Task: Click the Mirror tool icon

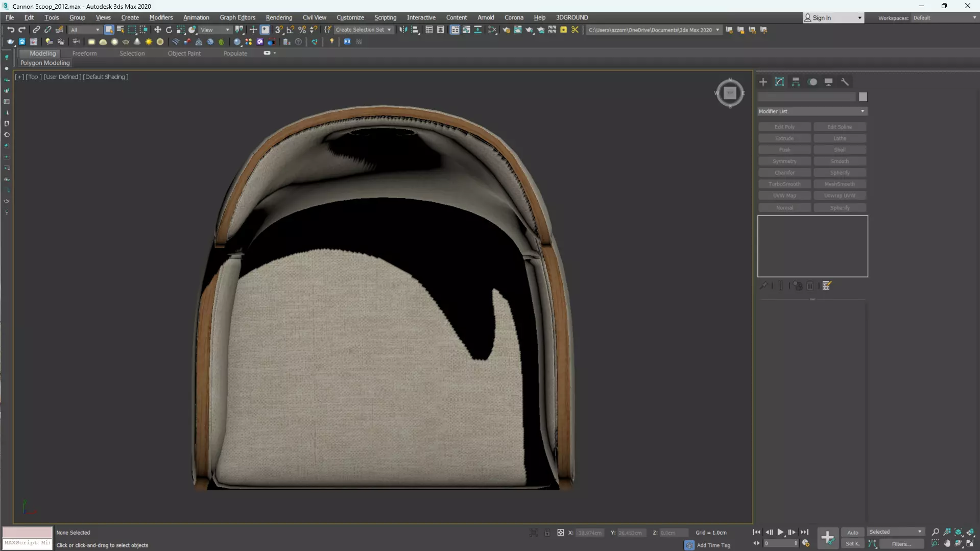Action: [403, 30]
